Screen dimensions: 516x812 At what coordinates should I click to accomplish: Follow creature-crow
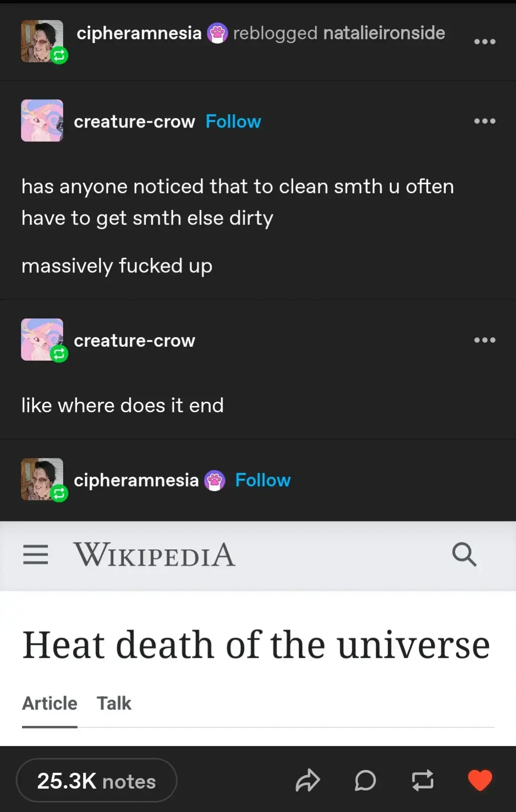tap(233, 122)
